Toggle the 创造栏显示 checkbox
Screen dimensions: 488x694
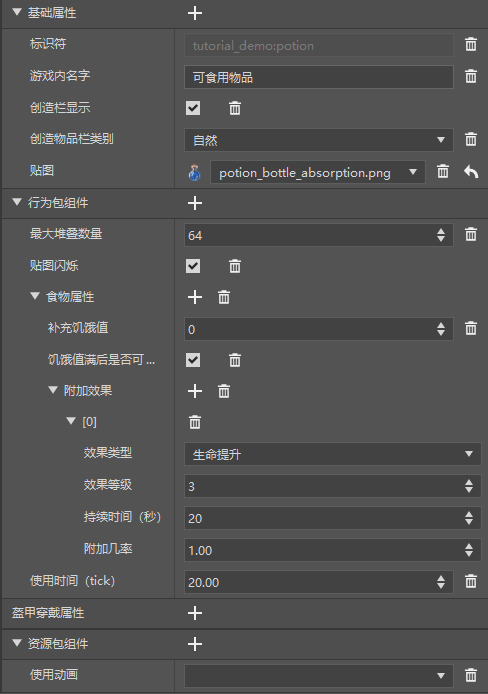click(193, 108)
